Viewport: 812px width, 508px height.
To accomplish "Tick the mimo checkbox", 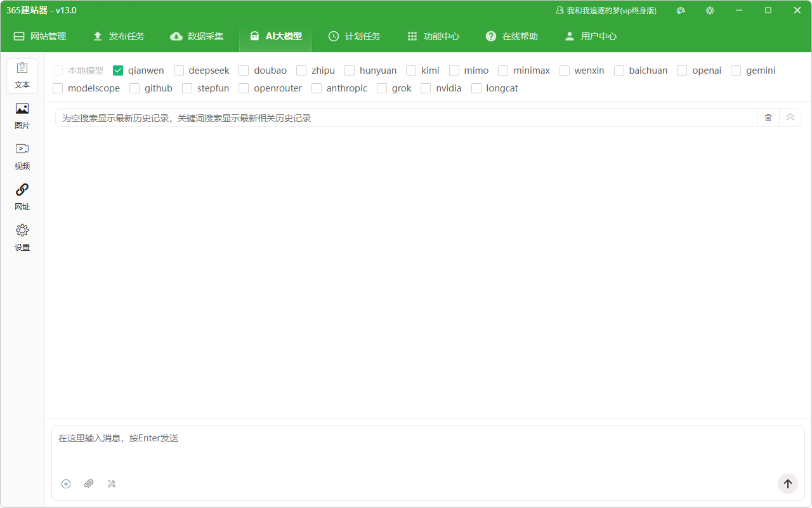I will coord(454,70).
